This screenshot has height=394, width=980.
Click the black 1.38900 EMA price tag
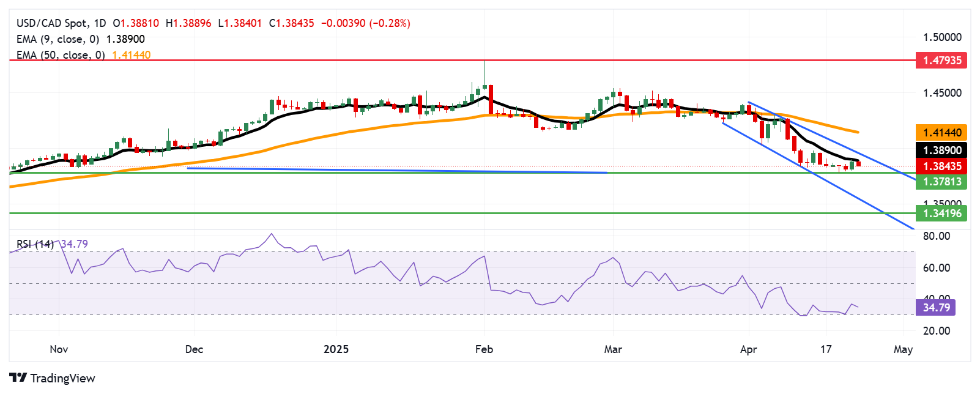(x=941, y=151)
